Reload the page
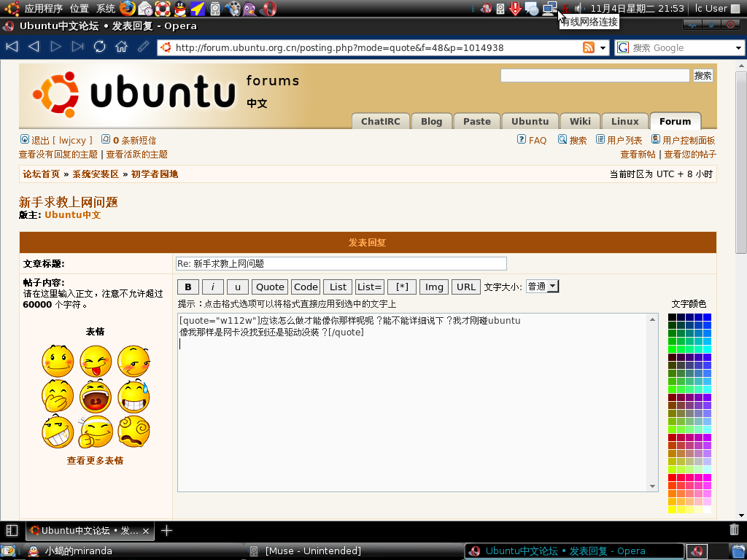The image size is (747, 560). point(99,47)
